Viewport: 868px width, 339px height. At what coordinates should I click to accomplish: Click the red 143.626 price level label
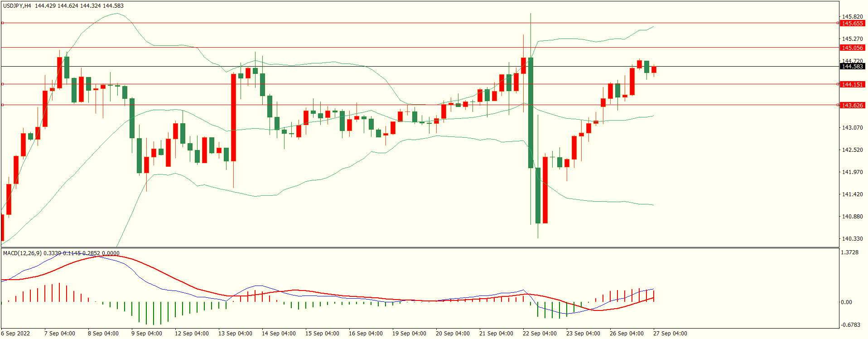[852, 106]
